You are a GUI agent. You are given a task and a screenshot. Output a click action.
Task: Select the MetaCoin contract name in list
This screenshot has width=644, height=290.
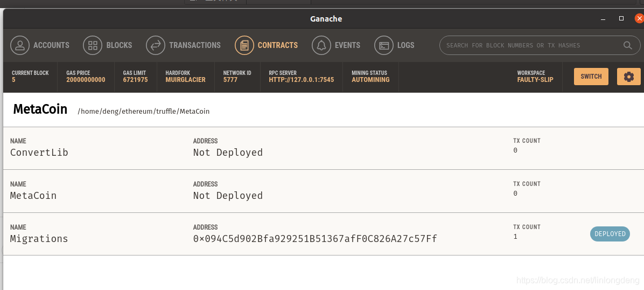33,195
